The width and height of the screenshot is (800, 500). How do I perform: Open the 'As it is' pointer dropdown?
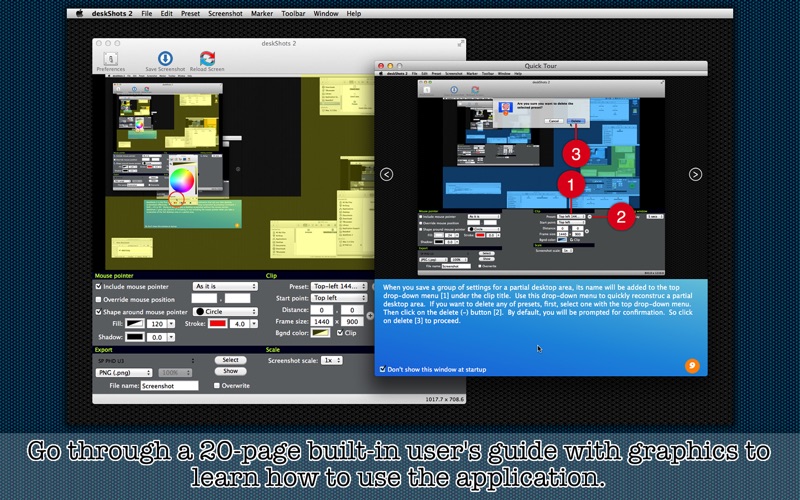click(x=225, y=286)
